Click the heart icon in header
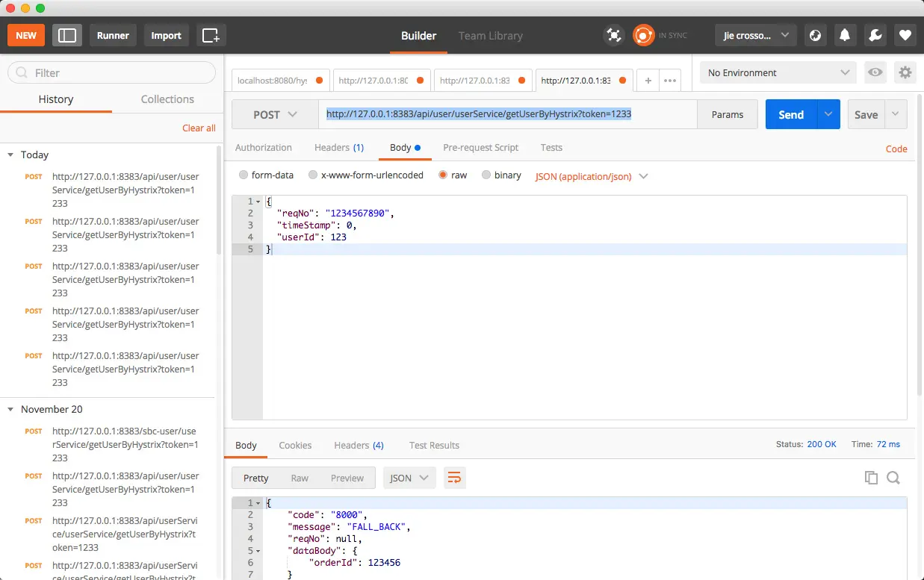This screenshot has width=924, height=580. (905, 35)
